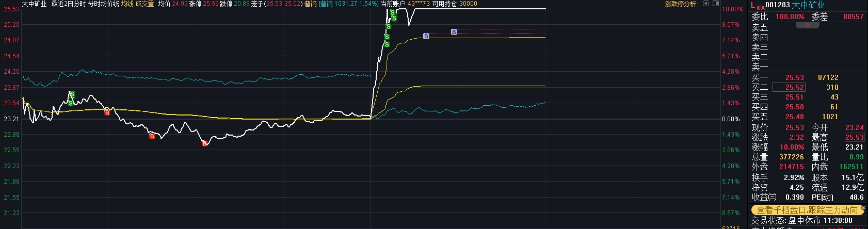
Task: Select the 卖五 order row
Action: [x=808, y=27]
